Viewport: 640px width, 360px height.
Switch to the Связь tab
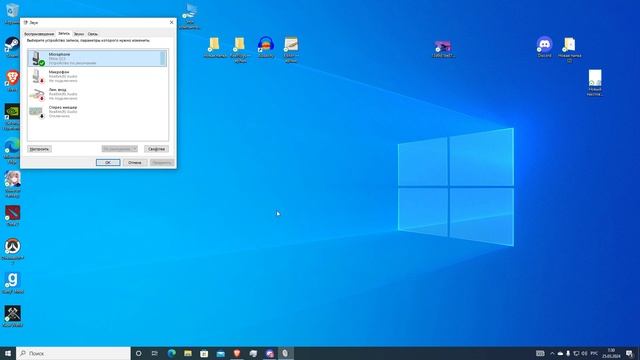point(93,34)
